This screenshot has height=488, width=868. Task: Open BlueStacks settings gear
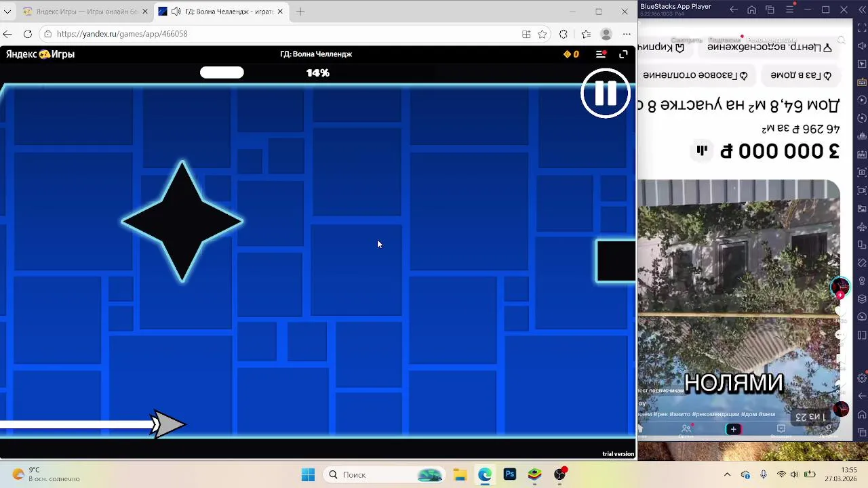coord(862,378)
